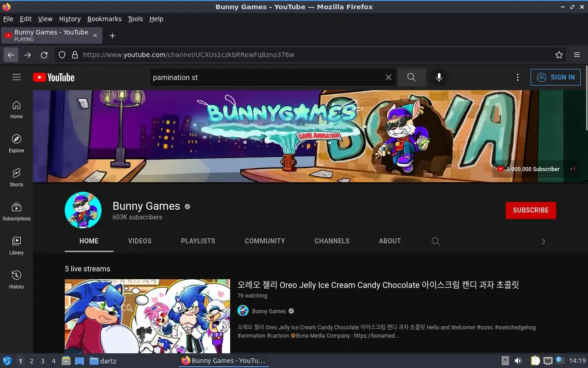
Task: Open the dartz folder taskbar entry
Action: (x=103, y=361)
